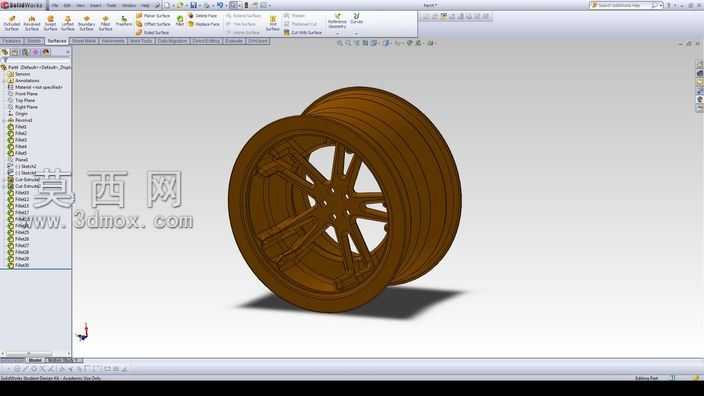Select Plane1 in feature tree

[x=22, y=160]
